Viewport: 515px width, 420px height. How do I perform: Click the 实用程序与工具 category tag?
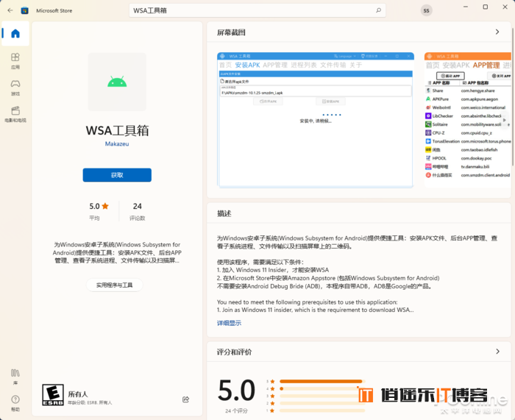click(114, 285)
